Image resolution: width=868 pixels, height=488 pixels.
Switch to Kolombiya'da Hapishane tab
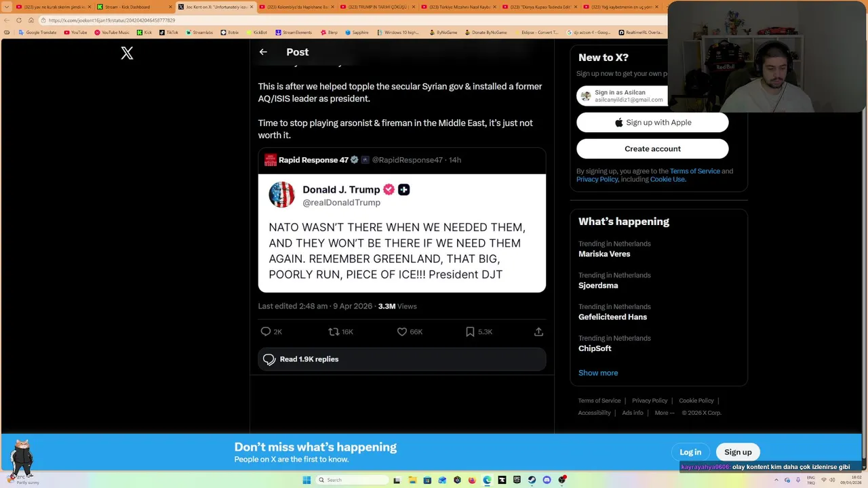pyautogui.click(x=297, y=7)
